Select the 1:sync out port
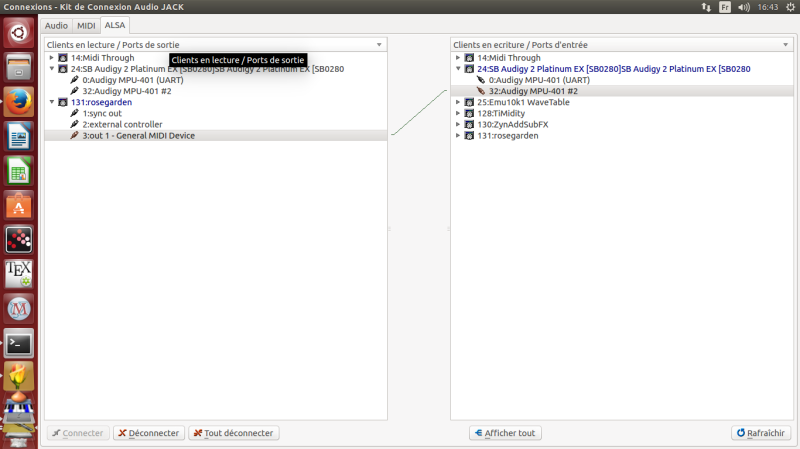Image resolution: width=800 pixels, height=449 pixels. point(102,113)
